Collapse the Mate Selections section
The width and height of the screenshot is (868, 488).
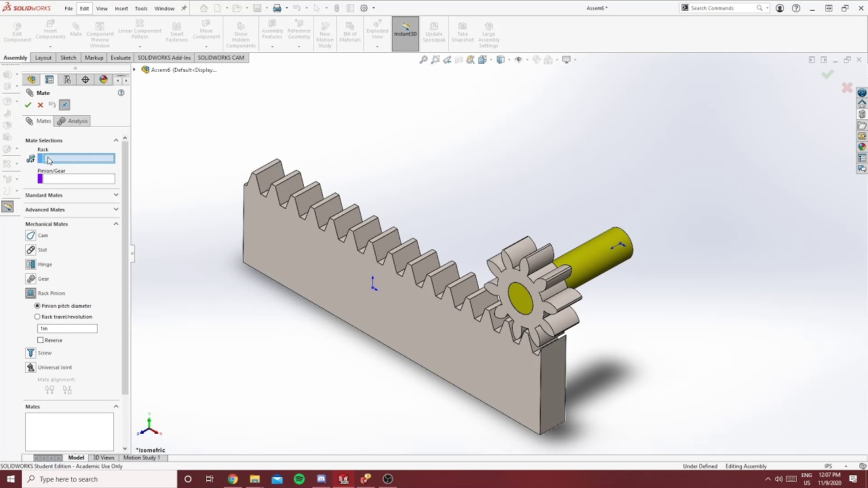click(116, 140)
